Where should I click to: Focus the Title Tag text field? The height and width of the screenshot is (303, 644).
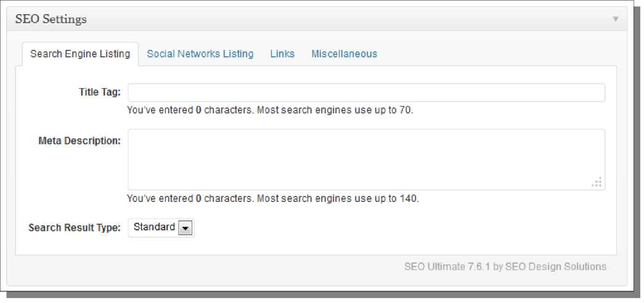click(366, 93)
